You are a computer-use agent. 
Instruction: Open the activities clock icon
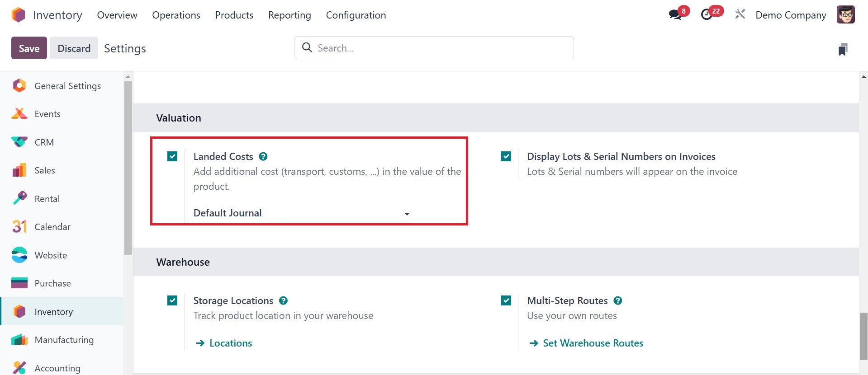click(x=707, y=14)
